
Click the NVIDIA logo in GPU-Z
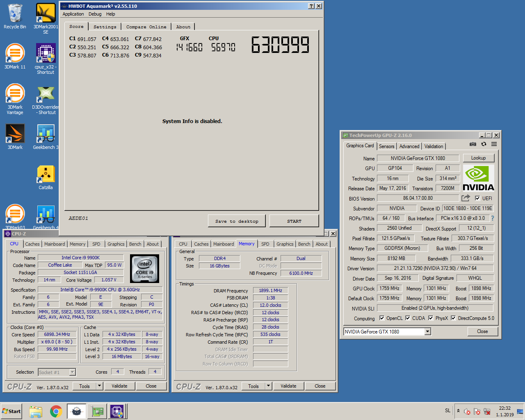(x=478, y=178)
